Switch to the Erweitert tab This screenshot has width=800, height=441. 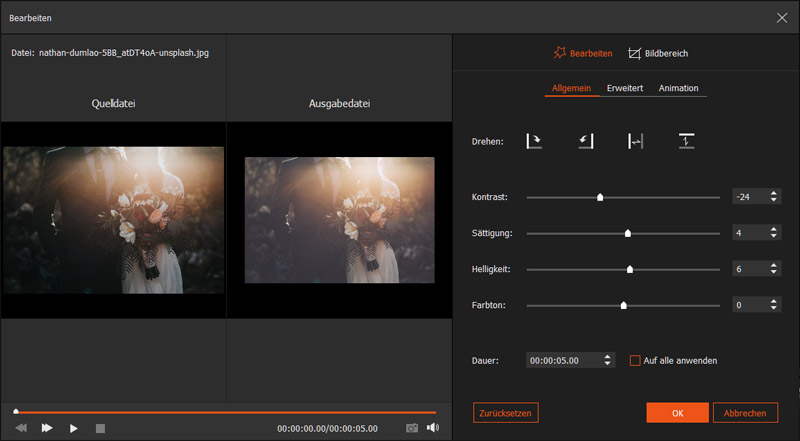pos(624,88)
